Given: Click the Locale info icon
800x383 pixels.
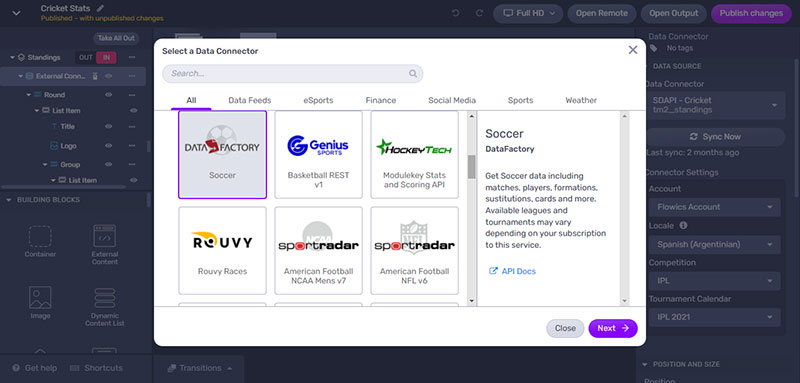Looking at the screenshot, I should [683, 225].
